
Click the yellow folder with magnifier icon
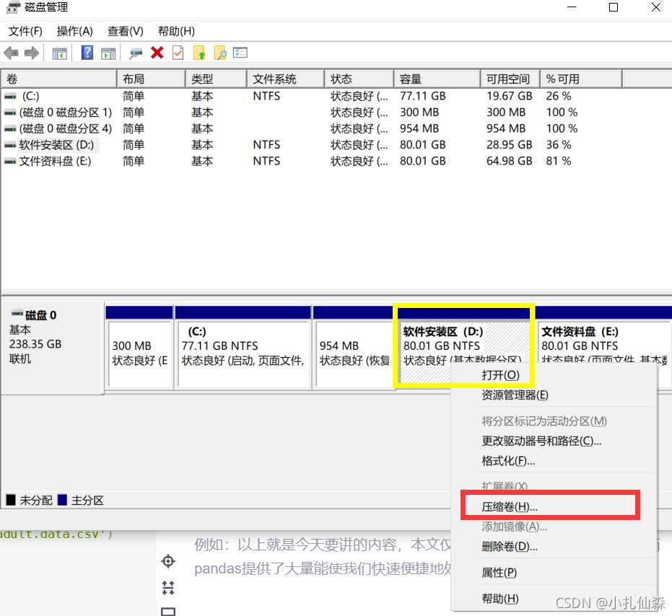pos(220,53)
